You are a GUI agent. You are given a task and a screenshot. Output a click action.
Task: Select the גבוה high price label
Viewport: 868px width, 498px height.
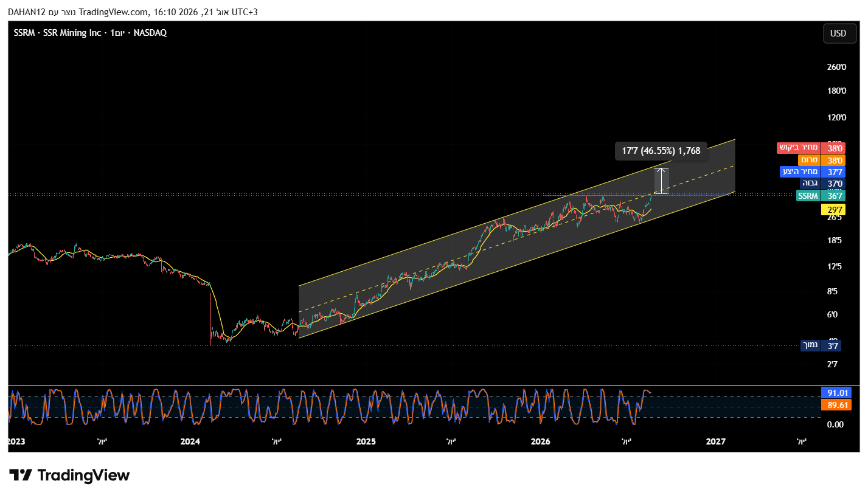pyautogui.click(x=822, y=184)
